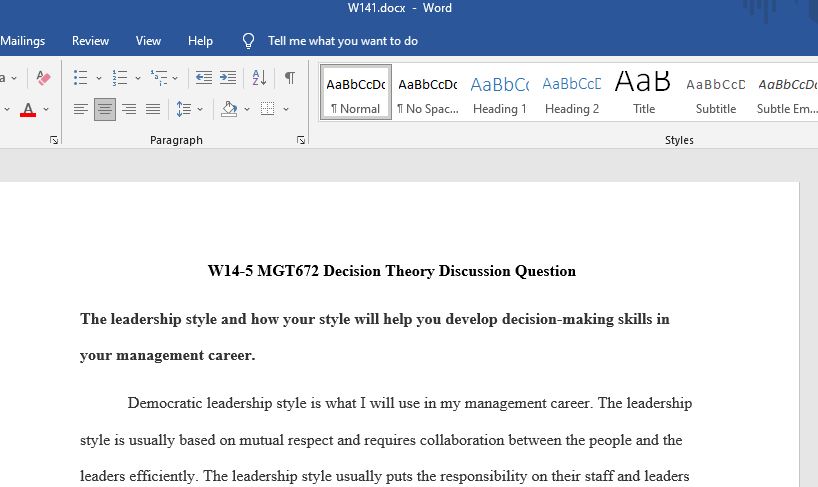Click the bold line starting 'The leadership style and how'
The height and width of the screenshot is (487, 818).
375,319
